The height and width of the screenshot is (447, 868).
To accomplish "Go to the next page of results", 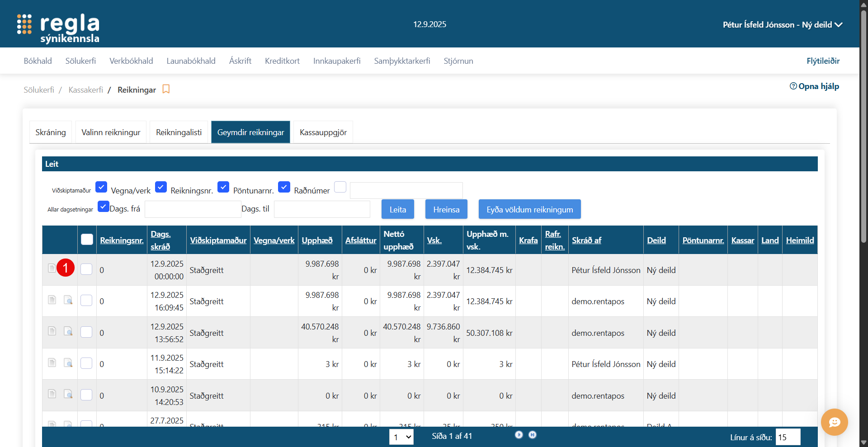I will 519,435.
